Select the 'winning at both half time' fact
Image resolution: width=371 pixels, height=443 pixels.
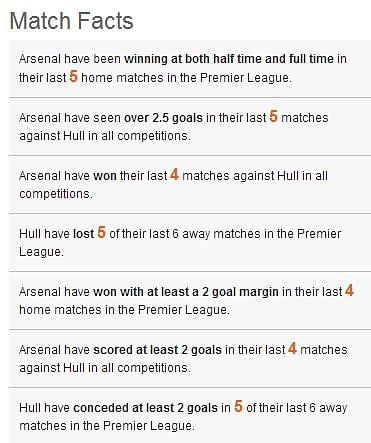tap(190, 69)
